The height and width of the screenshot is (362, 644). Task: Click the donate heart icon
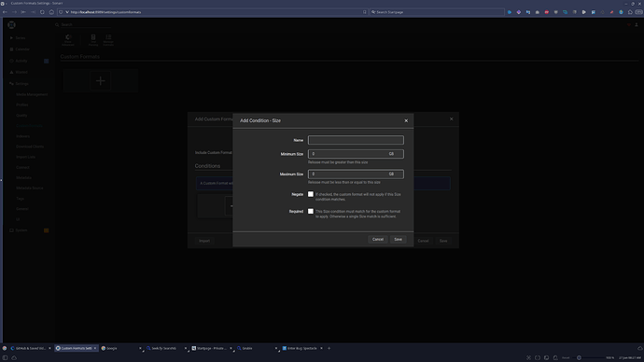(629, 25)
